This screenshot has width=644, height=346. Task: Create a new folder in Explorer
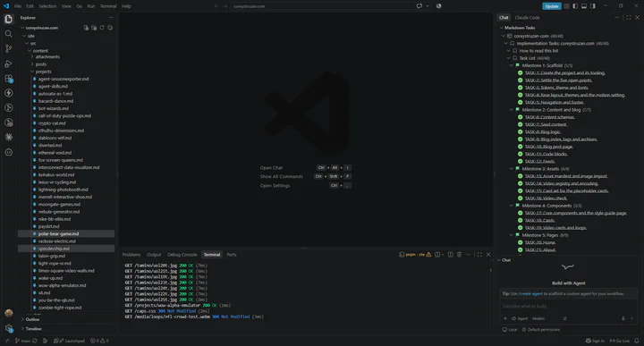pos(94,28)
